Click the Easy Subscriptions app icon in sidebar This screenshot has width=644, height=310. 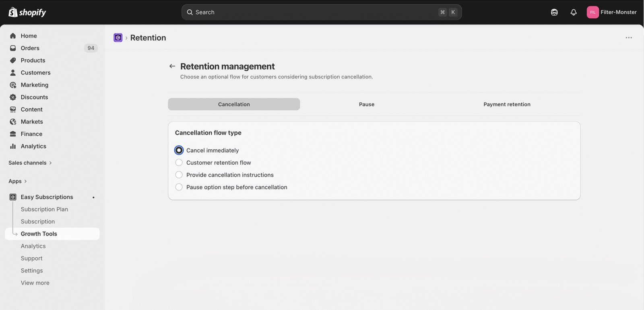click(13, 197)
